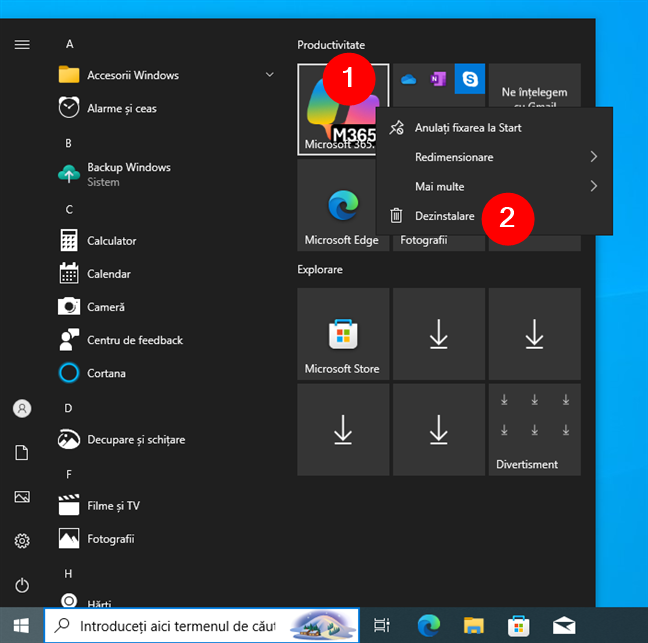Viewport: 648px width, 643px height.
Task: Click the letter F group header
Action: click(x=69, y=474)
